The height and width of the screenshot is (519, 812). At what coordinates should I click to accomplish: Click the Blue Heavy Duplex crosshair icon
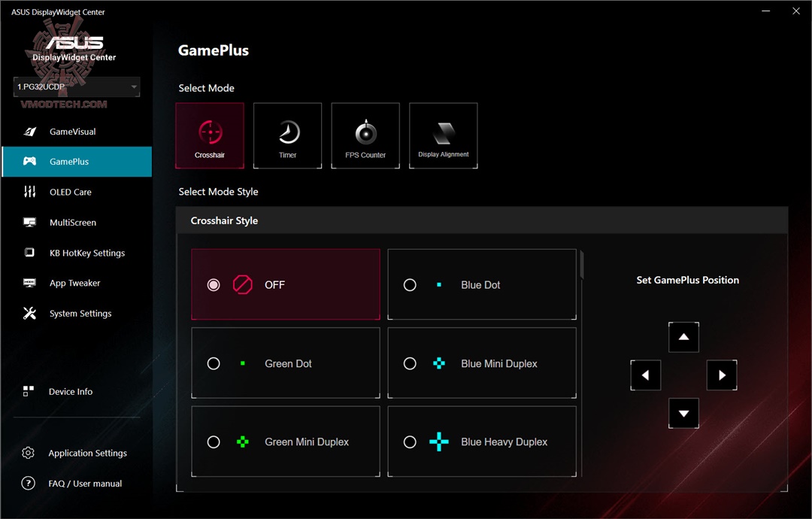coord(438,442)
